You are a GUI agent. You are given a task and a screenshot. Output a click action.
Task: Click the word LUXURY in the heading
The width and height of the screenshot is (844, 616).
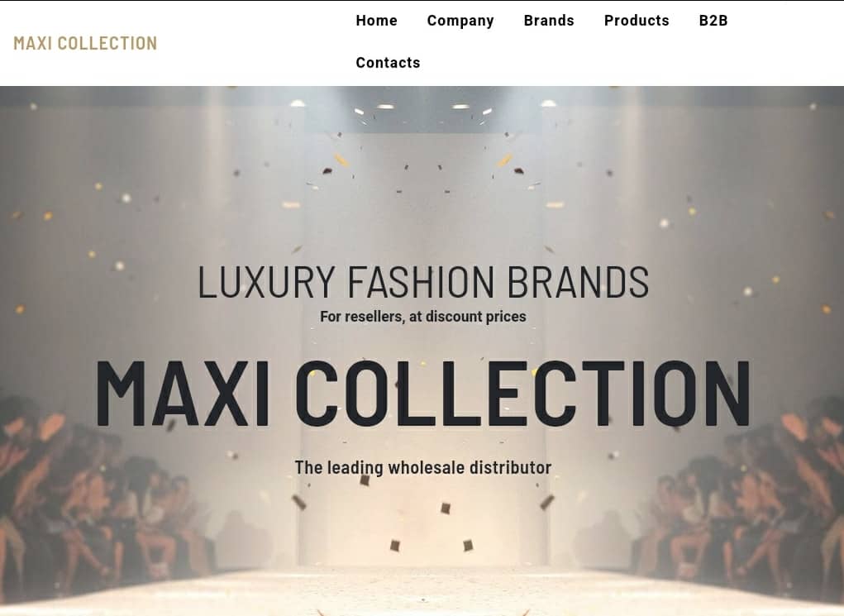coord(266,282)
